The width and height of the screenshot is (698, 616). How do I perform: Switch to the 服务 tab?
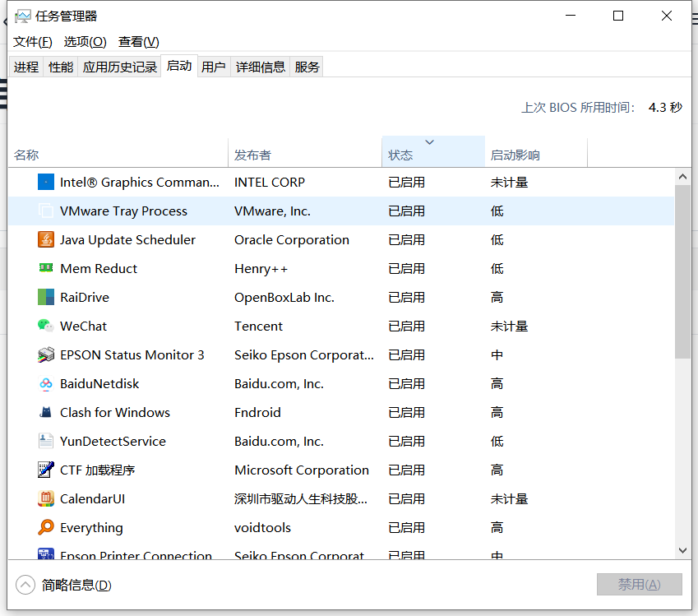[307, 67]
